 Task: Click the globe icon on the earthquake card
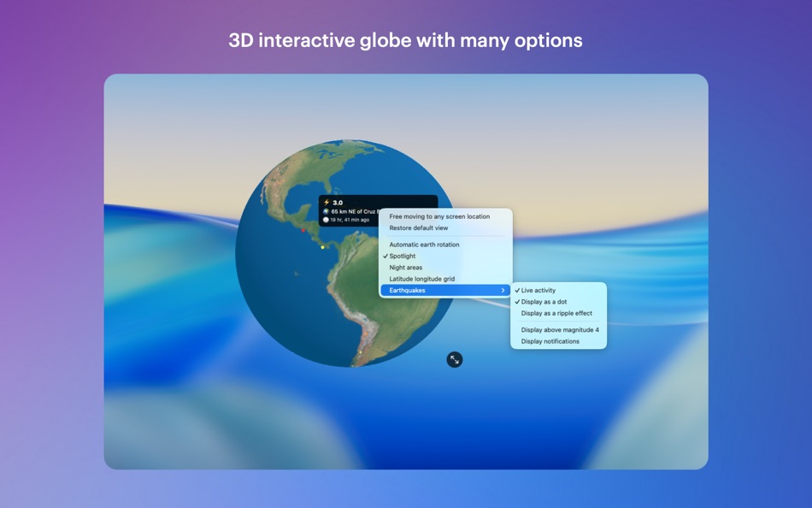(x=327, y=210)
